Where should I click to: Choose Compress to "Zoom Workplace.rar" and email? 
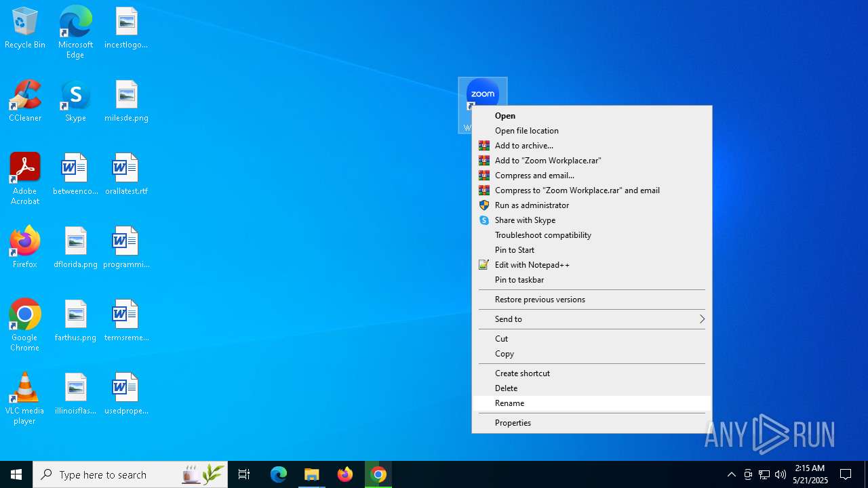(x=592, y=190)
